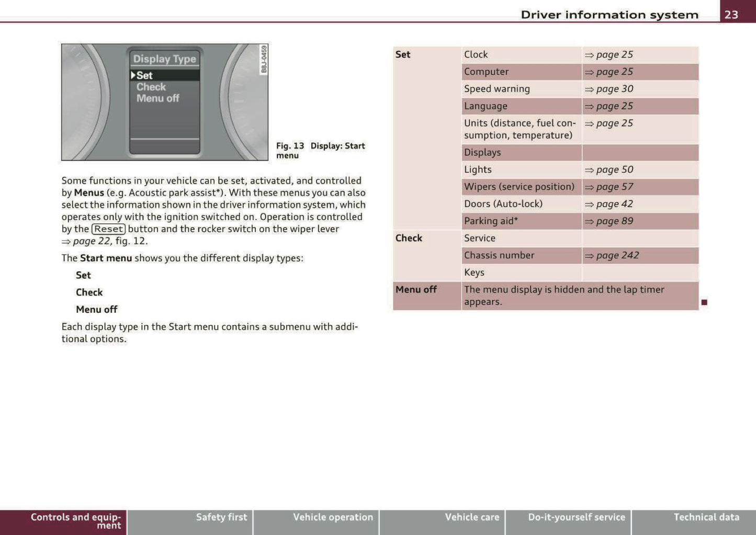Open the page 30 link for Speed warning

615,89
